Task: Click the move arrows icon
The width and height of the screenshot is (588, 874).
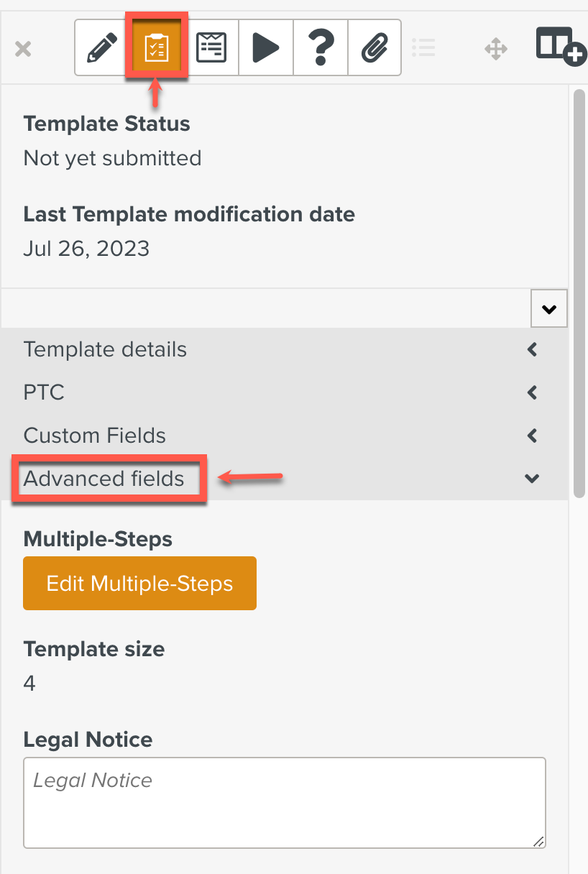Action: pos(496,49)
